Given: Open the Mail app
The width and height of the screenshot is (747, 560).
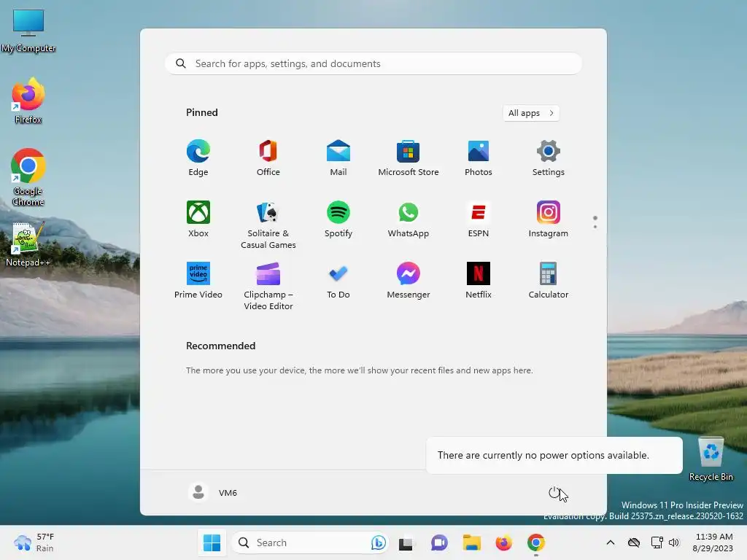Looking at the screenshot, I should tap(338, 158).
